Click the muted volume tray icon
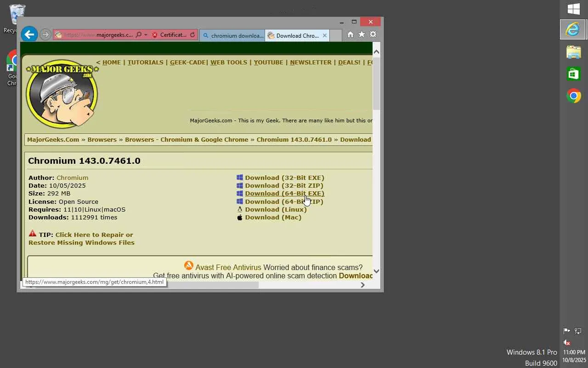Viewport: 588px width, 368px height. point(566,342)
